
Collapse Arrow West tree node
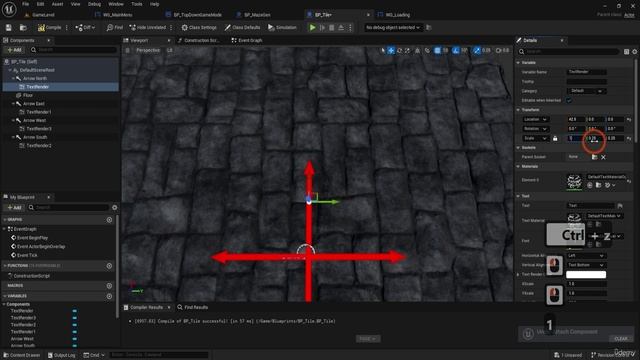pyautogui.click(x=13, y=120)
